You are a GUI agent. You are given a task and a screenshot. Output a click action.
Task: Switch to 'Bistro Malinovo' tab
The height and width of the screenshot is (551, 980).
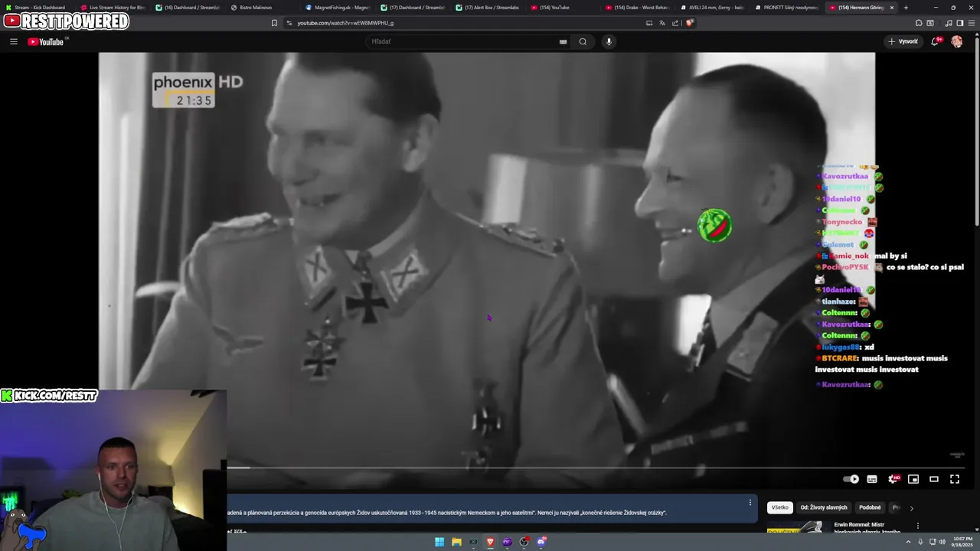263,8
